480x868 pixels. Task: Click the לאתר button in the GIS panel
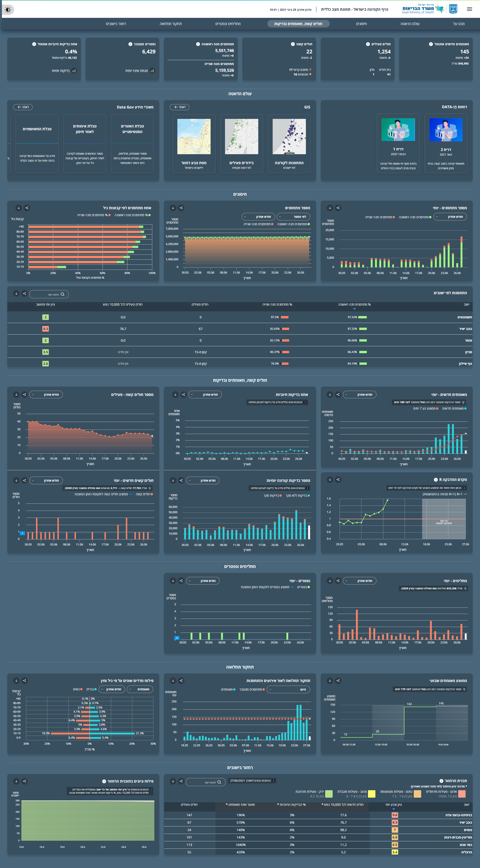(179, 107)
